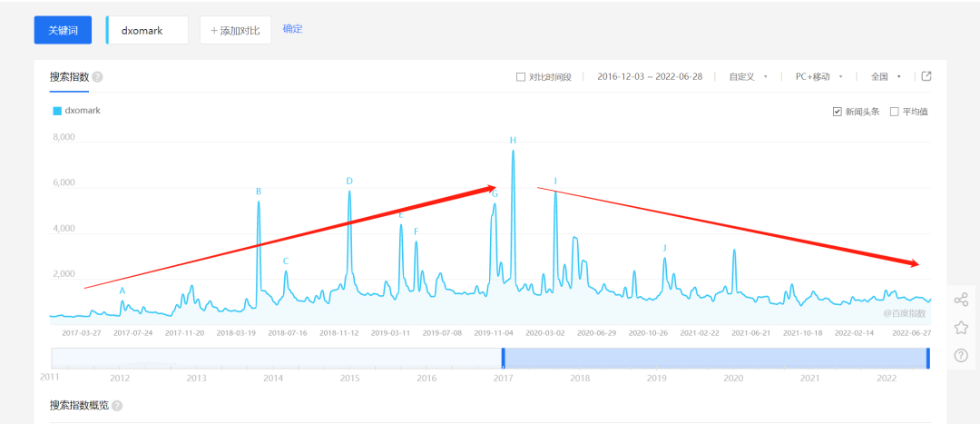Enable the 平均值 checkbox
Viewport: 980px width, 424px height.
895,112
